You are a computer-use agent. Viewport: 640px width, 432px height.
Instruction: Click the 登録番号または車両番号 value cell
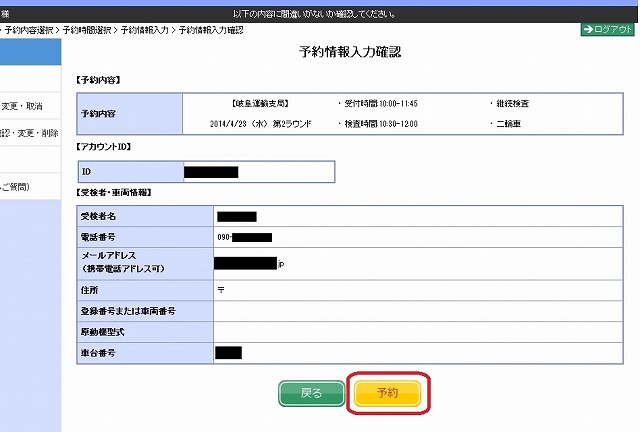pyautogui.click(x=400, y=311)
